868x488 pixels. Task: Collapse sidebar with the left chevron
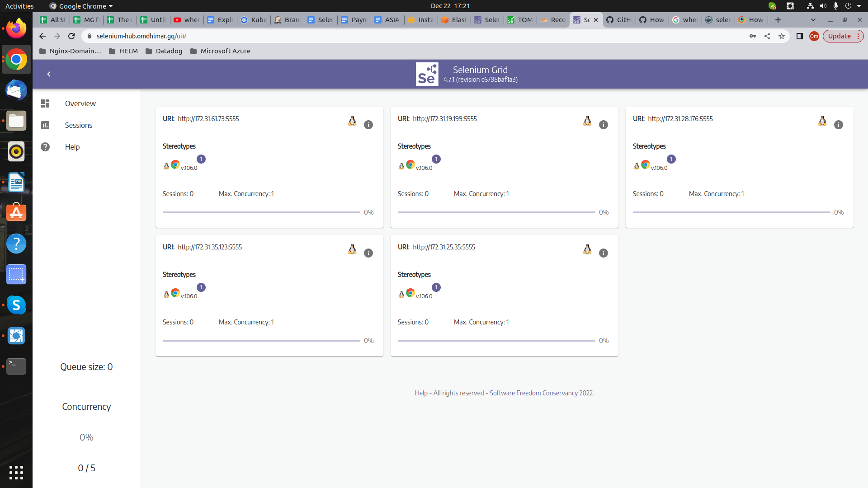(49, 74)
